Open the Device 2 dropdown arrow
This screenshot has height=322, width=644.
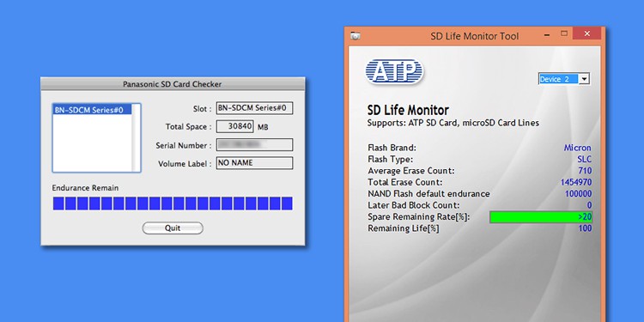[585, 79]
